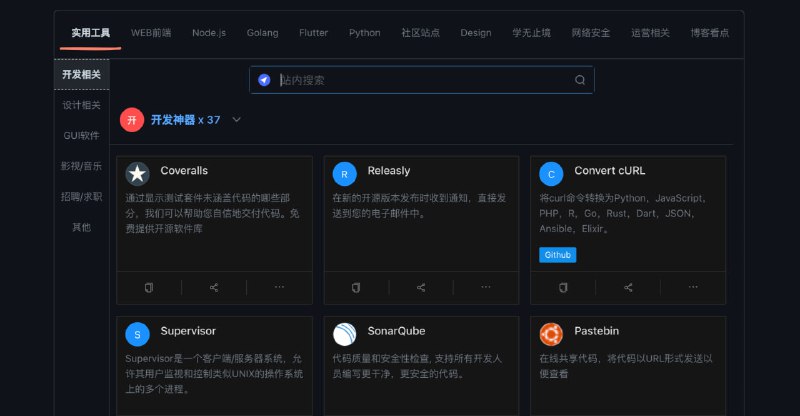Open 影视/音乐 sidebar category
Image resolution: width=800 pixels, height=416 pixels.
click(82, 166)
